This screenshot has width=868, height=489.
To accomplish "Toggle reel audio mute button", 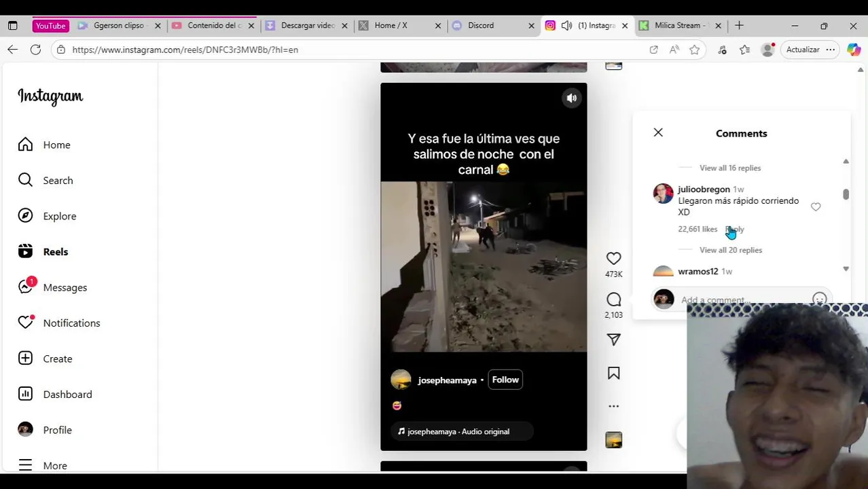I will [571, 98].
